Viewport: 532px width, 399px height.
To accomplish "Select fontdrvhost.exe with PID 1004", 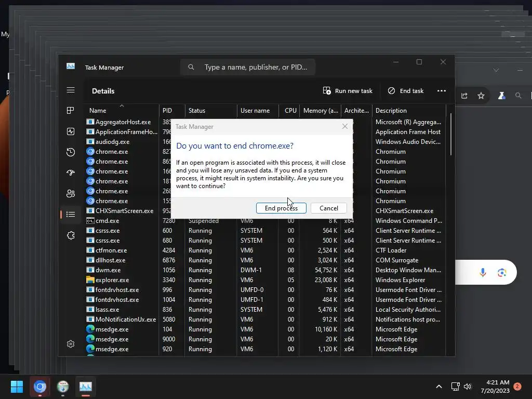I will click(x=264, y=300).
